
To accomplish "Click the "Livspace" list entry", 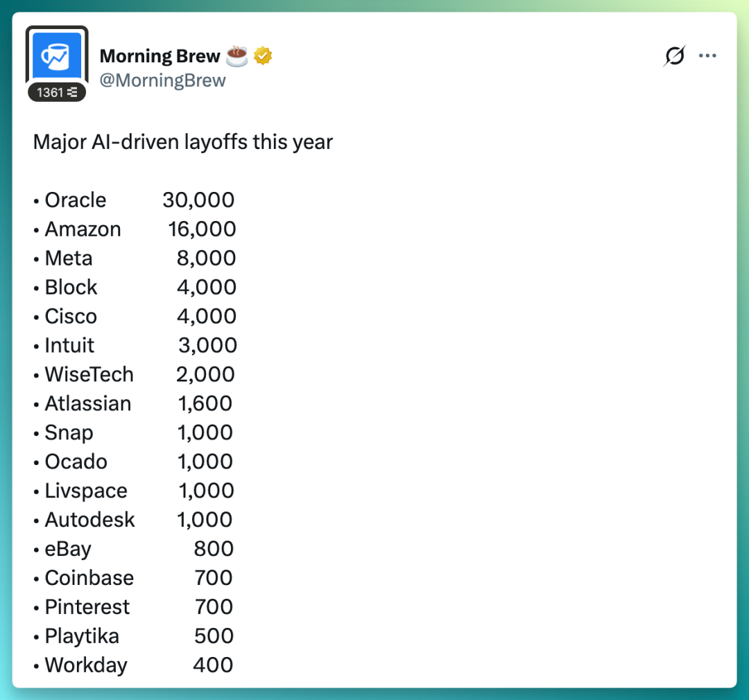I will (x=87, y=491).
